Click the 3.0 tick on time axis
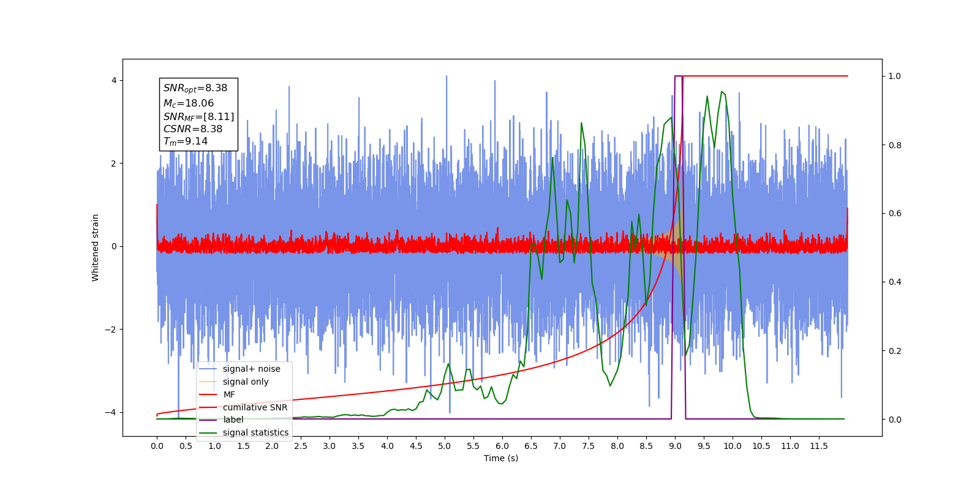Screen dimensions: 980x490 point(330,446)
